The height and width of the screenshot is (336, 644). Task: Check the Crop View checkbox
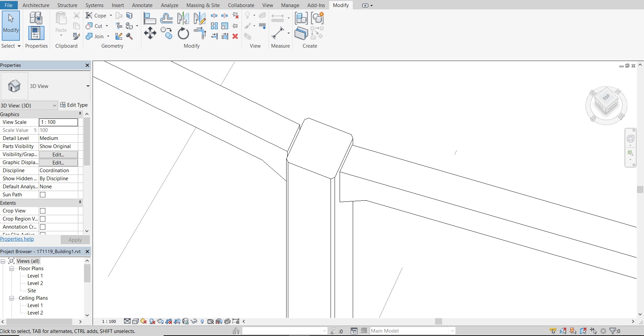(43, 211)
